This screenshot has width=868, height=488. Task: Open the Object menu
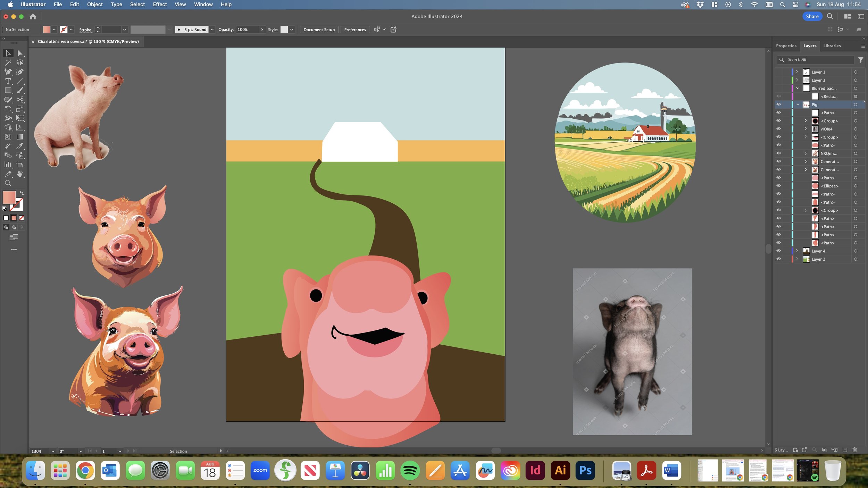coord(95,5)
